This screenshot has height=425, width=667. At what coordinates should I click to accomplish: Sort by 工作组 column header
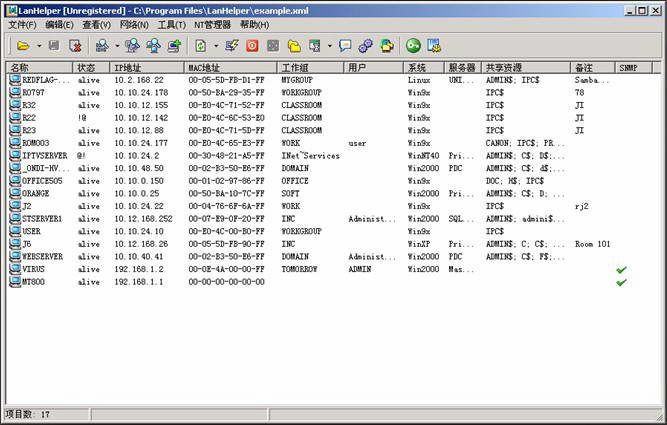310,68
